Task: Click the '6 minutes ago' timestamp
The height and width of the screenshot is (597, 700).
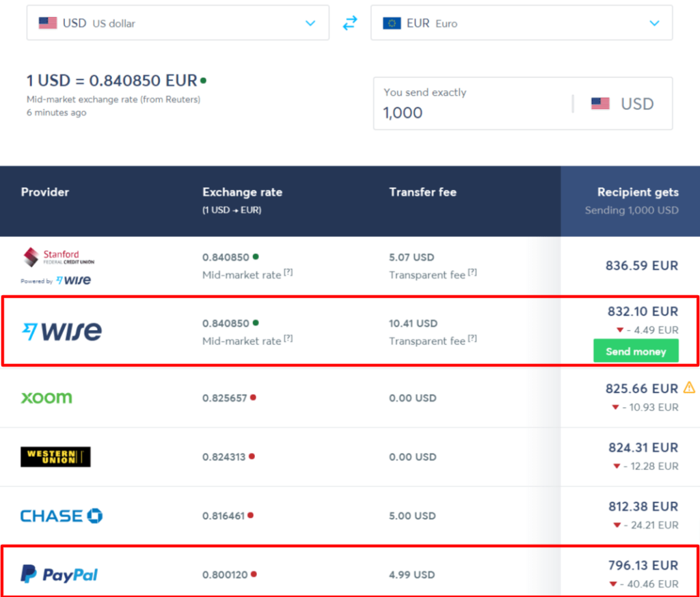Action: point(57,113)
